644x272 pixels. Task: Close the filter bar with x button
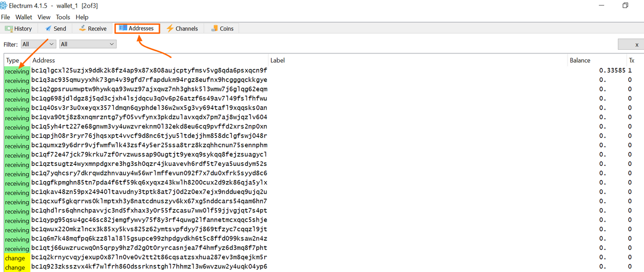pos(630,45)
